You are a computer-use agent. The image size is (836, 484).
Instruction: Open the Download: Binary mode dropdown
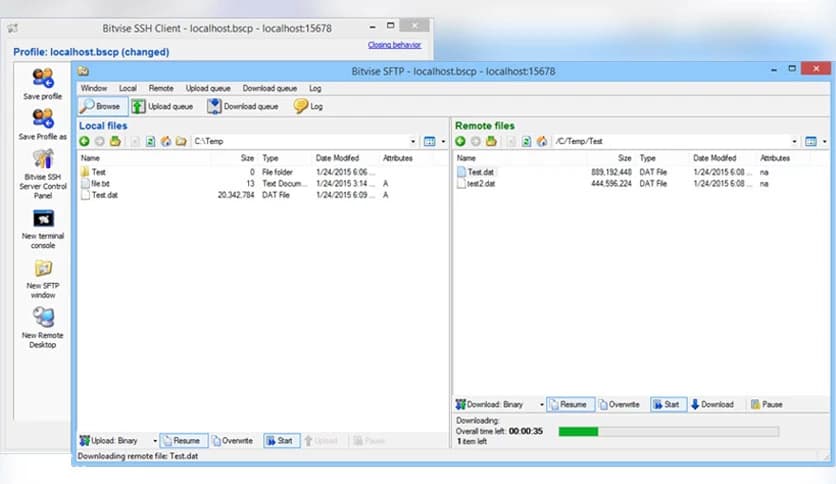tap(541, 405)
